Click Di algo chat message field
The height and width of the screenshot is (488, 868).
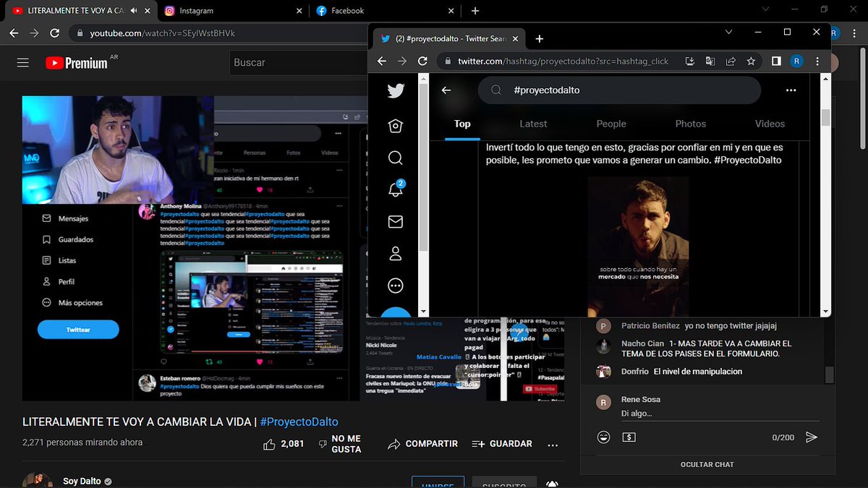(x=720, y=414)
